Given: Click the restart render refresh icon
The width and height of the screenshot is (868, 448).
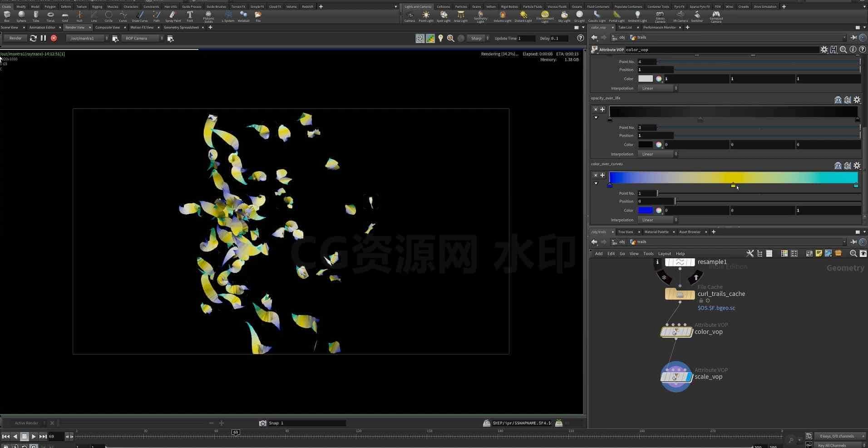Looking at the screenshot, I should pyautogui.click(x=33, y=38).
